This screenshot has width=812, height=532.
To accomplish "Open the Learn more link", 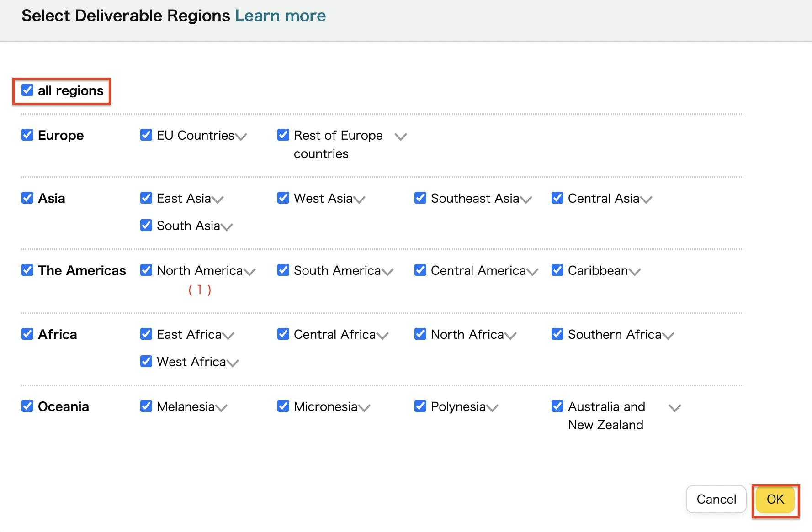I will click(x=280, y=16).
